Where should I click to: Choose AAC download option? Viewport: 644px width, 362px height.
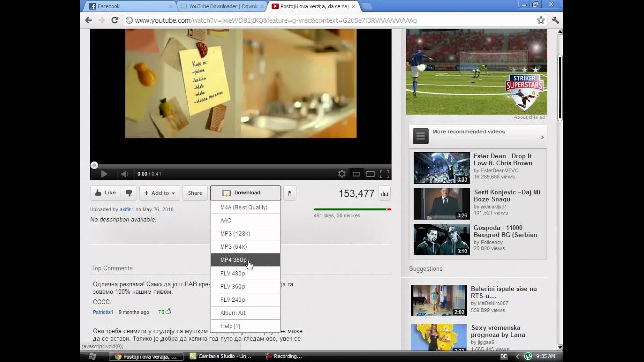click(246, 220)
